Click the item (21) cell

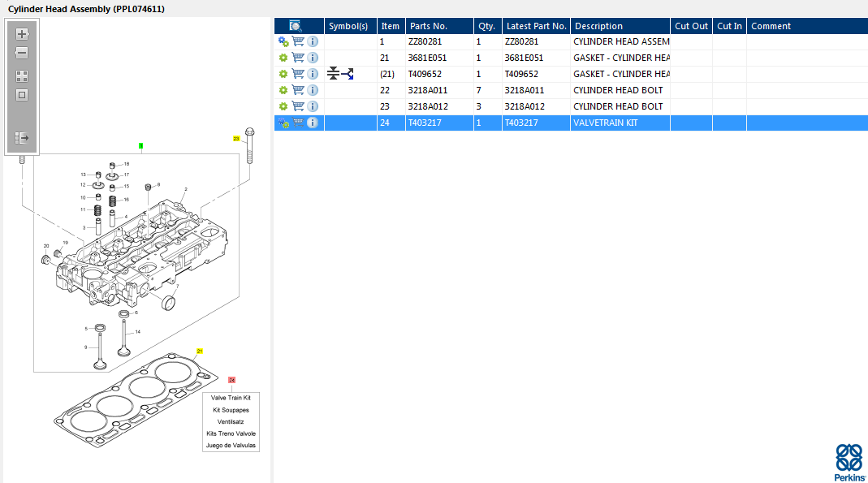(391, 74)
